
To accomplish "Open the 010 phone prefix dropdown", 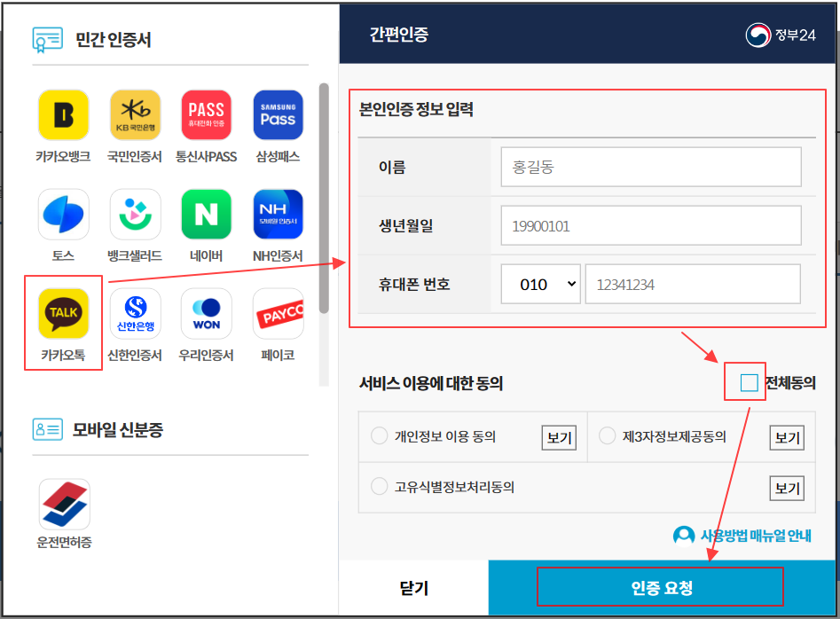I will tap(540, 284).
